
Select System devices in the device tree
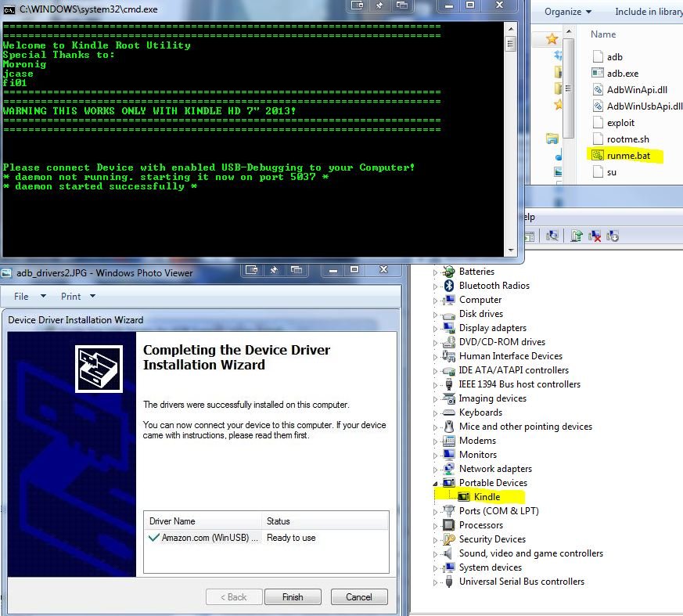(490, 567)
